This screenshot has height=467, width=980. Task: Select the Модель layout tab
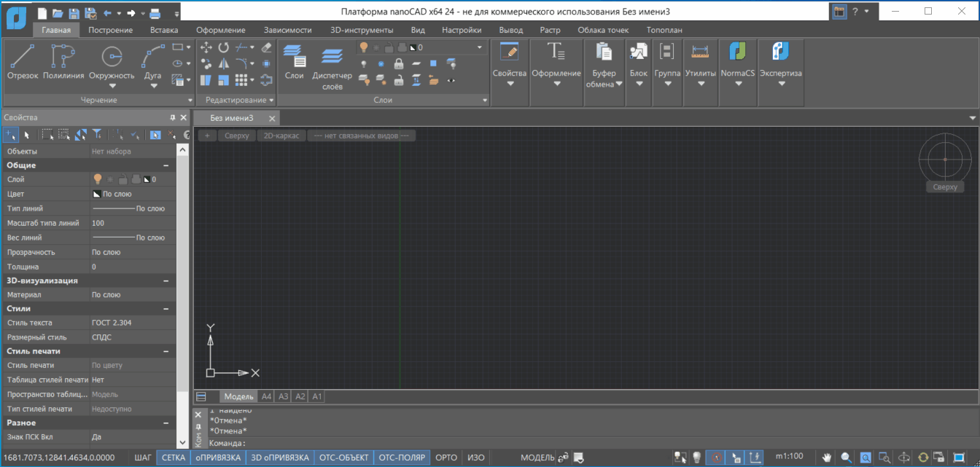click(238, 396)
